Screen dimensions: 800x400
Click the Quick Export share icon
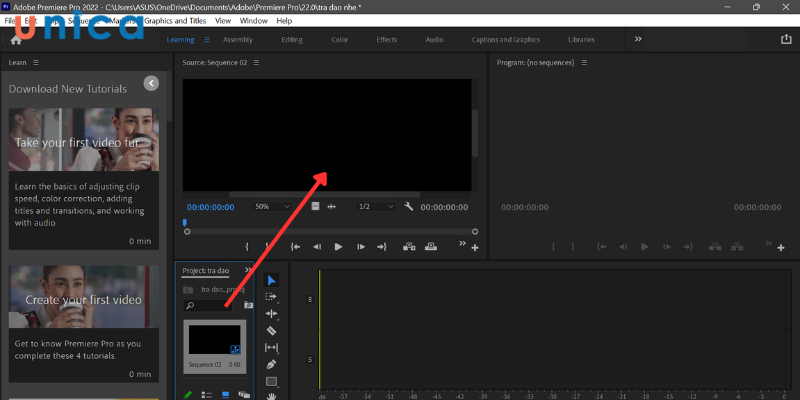pos(785,40)
